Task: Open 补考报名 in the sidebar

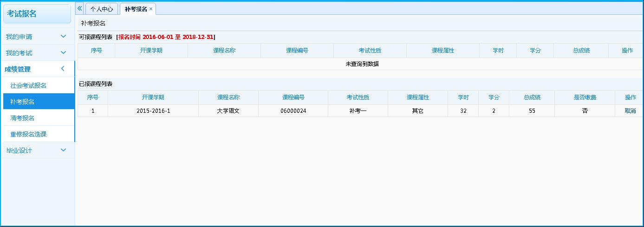Action: (x=22, y=102)
